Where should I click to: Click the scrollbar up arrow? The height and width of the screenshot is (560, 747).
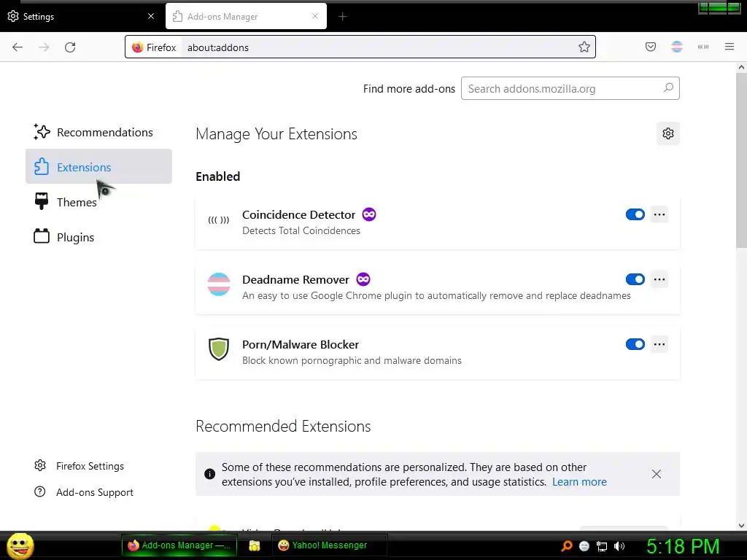pyautogui.click(x=741, y=67)
